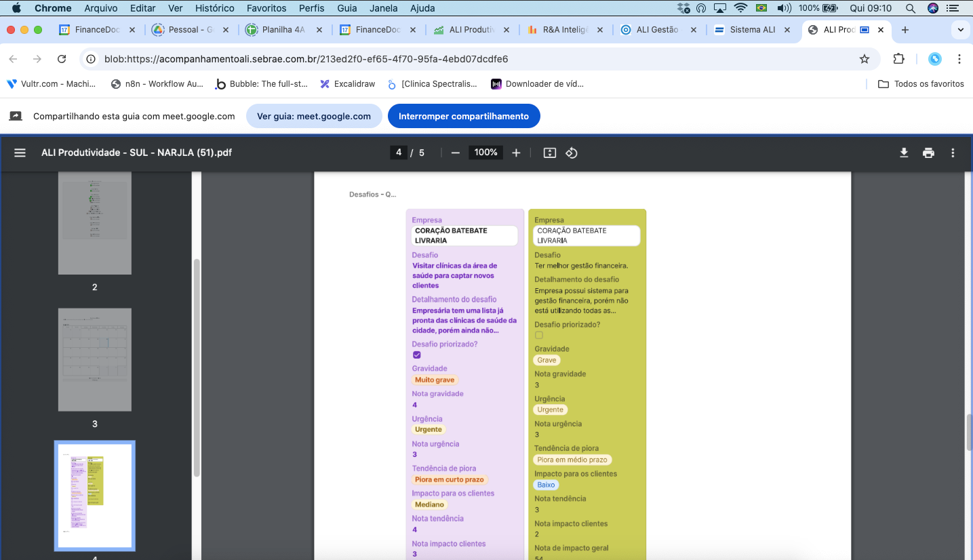The height and width of the screenshot is (560, 973).
Task: Click the browser address bar URL
Action: [306, 59]
